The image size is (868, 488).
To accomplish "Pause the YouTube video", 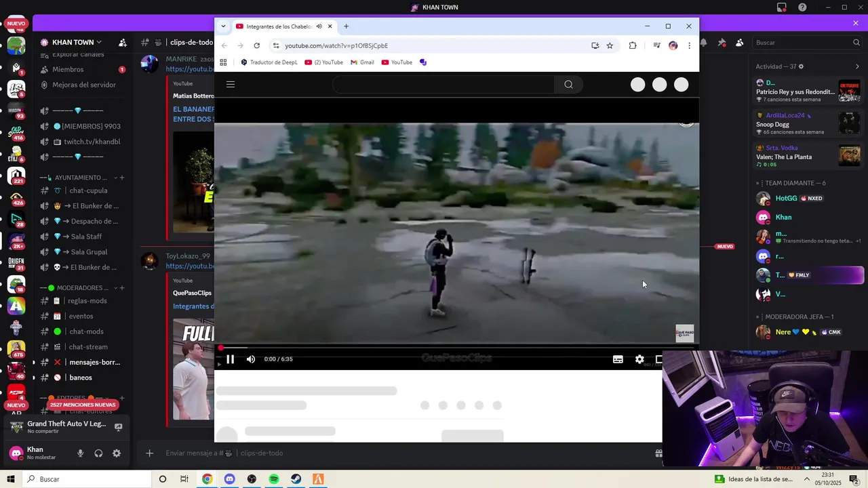I will [231, 359].
